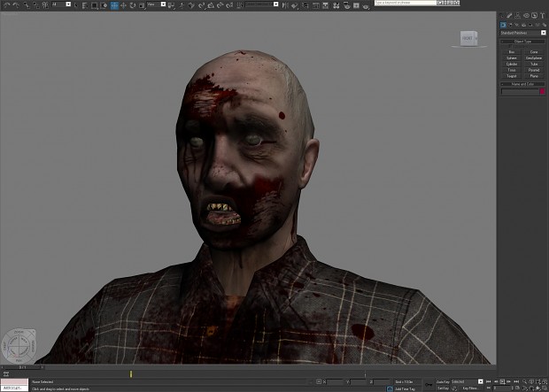Click the Sphere primitive button
Image resolution: width=549 pixels, height=392 pixels.
(x=512, y=58)
